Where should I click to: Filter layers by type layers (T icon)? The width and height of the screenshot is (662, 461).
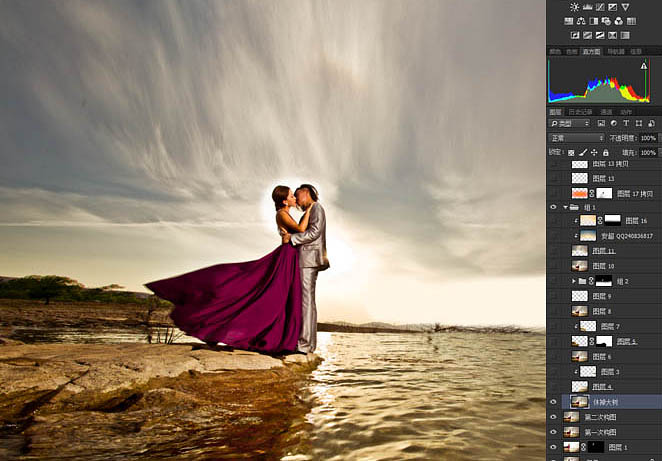click(626, 123)
